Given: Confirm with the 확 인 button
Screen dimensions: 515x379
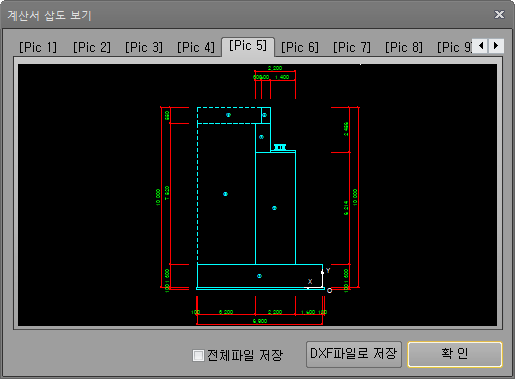Looking at the screenshot, I should tap(455, 354).
